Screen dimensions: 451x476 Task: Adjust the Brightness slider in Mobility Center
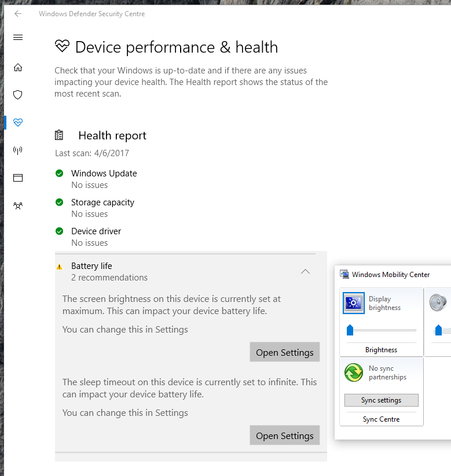[x=350, y=330]
